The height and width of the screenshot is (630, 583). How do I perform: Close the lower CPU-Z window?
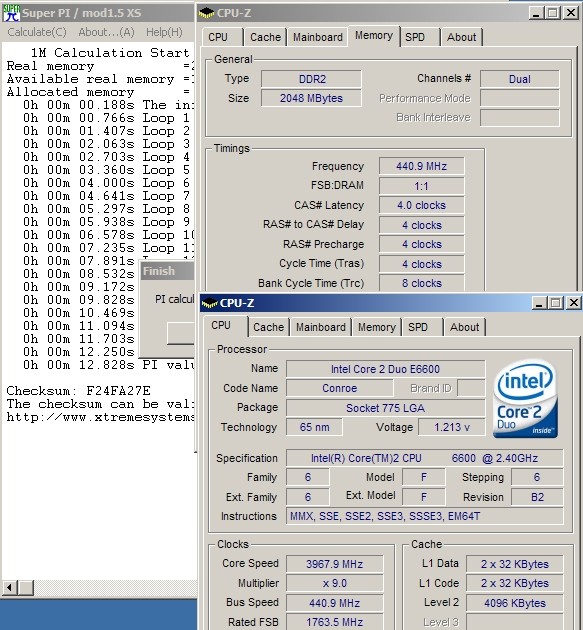pyautogui.click(x=574, y=303)
